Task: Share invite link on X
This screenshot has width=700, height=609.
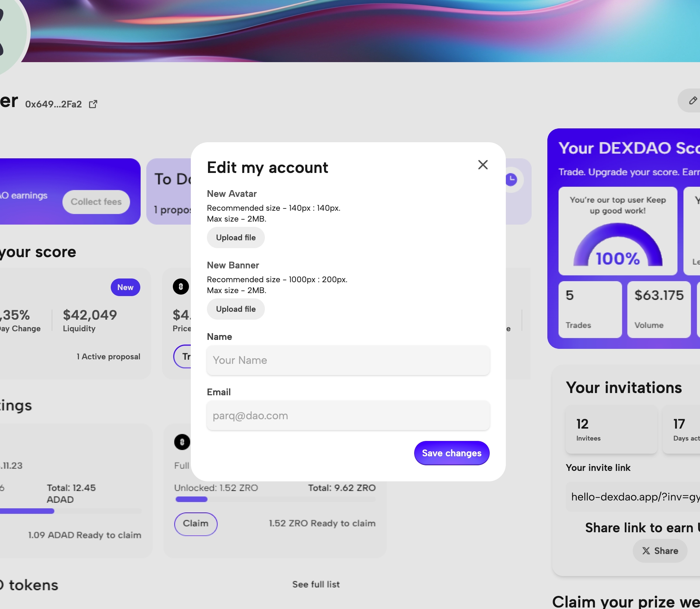Action: pos(660,551)
